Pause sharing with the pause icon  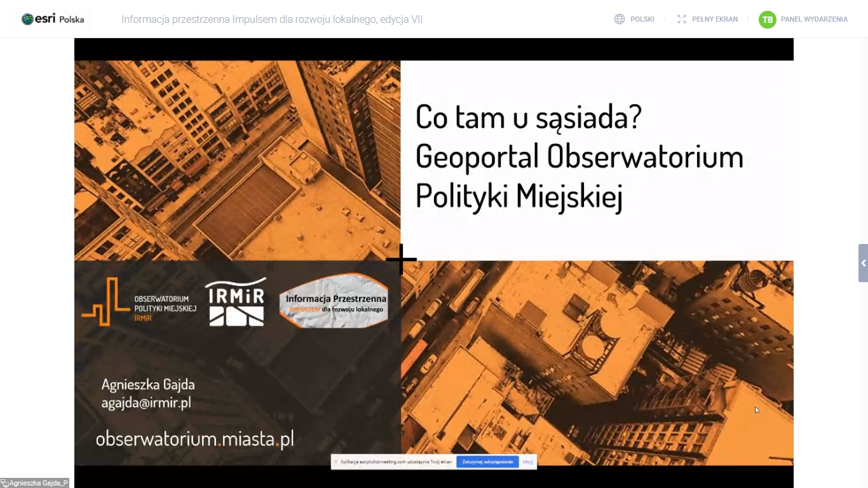(335, 461)
